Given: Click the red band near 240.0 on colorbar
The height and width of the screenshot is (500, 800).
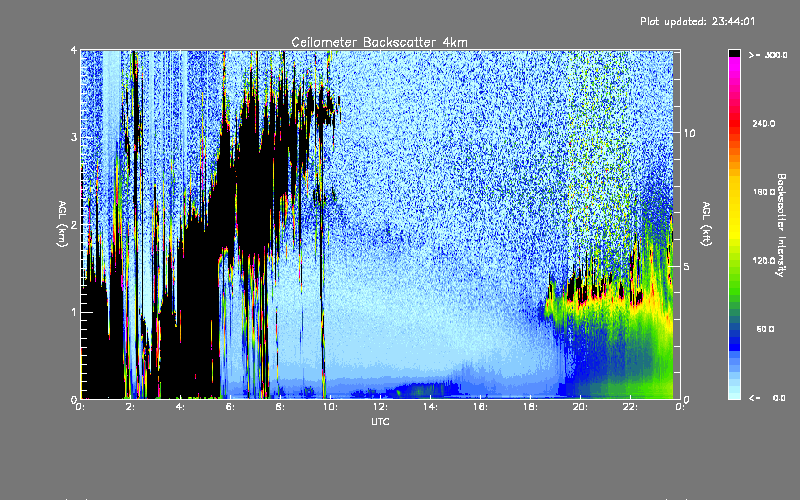Looking at the screenshot, I should pos(734,123).
